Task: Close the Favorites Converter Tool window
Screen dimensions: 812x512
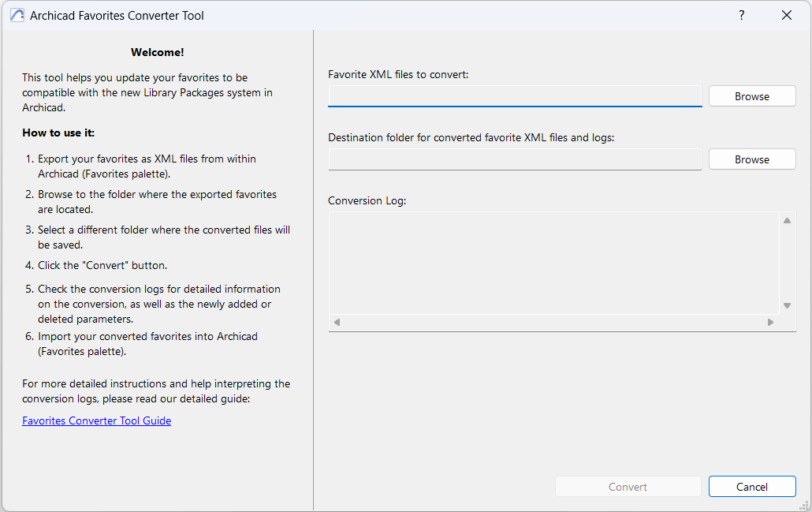Action: click(786, 15)
